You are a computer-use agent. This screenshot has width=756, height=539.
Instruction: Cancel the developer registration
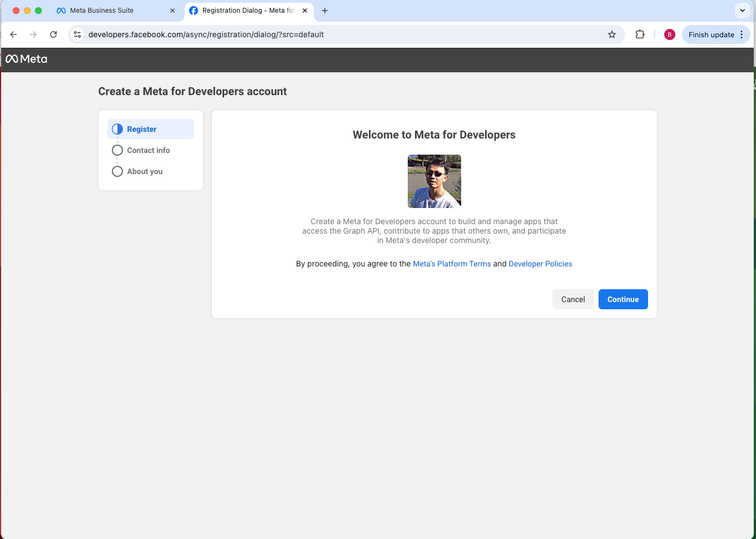572,299
